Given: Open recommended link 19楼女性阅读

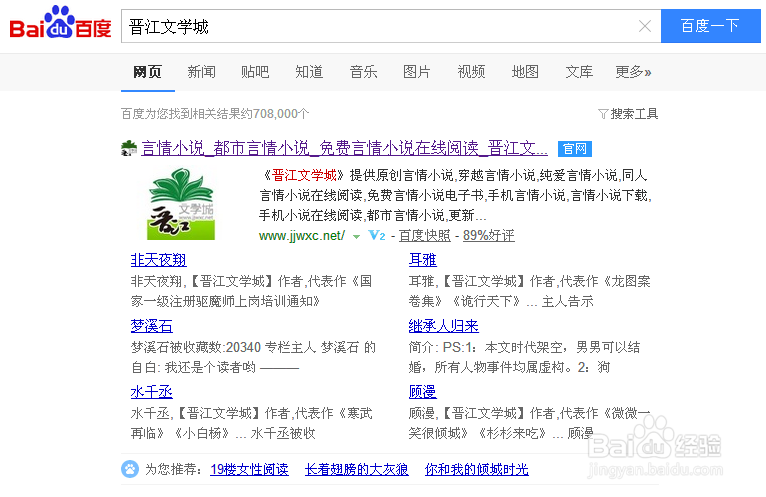Looking at the screenshot, I should click(x=249, y=470).
